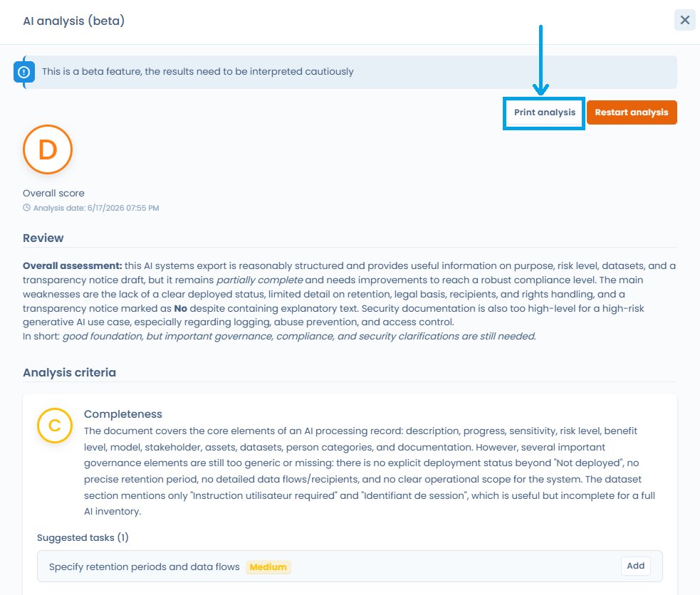Click the overall score D badge
Image resolution: width=700 pixels, height=595 pixels.
tap(48, 149)
